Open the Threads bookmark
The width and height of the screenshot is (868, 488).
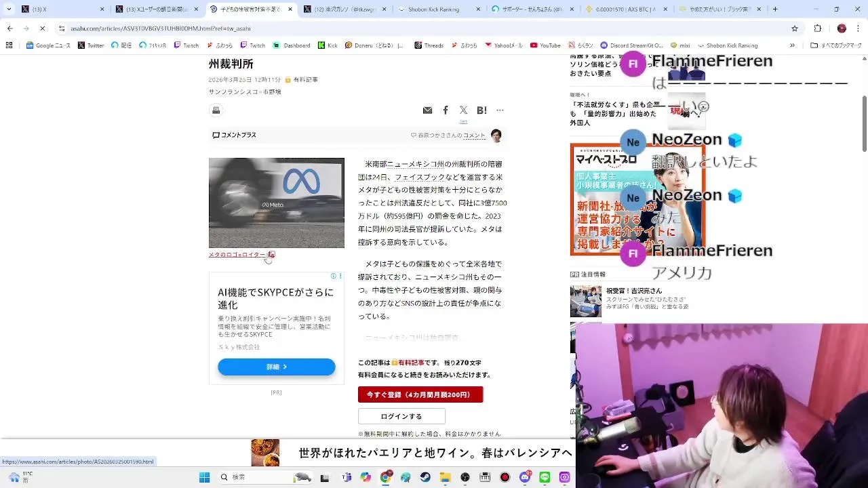[429, 45]
